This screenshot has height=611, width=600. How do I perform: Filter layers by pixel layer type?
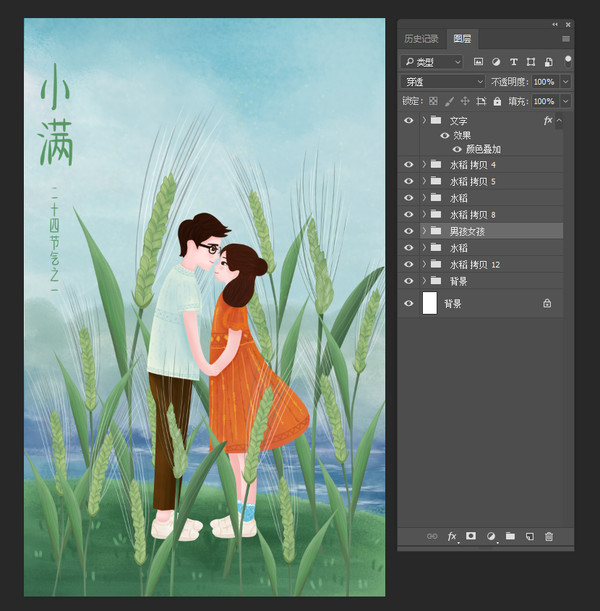(x=478, y=62)
